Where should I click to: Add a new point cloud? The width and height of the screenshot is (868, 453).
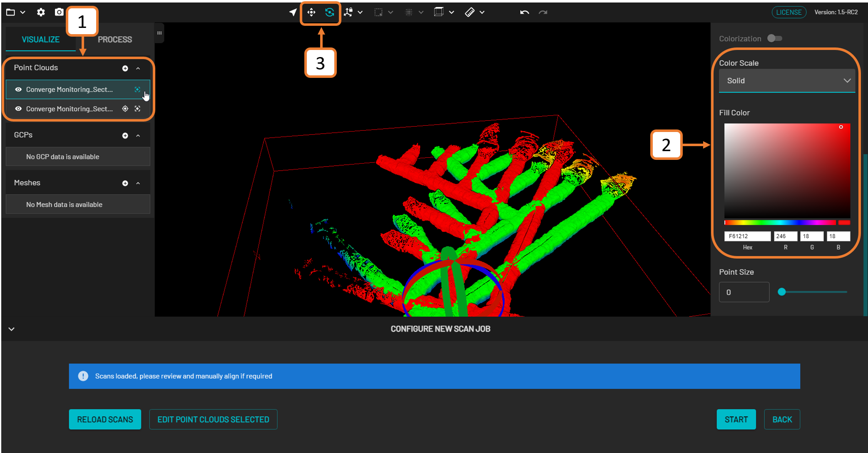tap(125, 68)
